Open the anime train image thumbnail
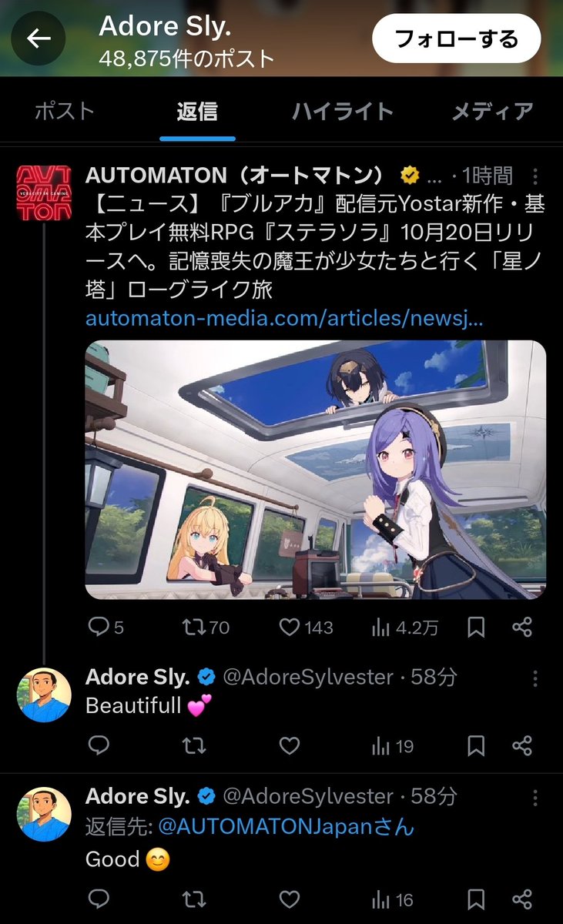 316,470
